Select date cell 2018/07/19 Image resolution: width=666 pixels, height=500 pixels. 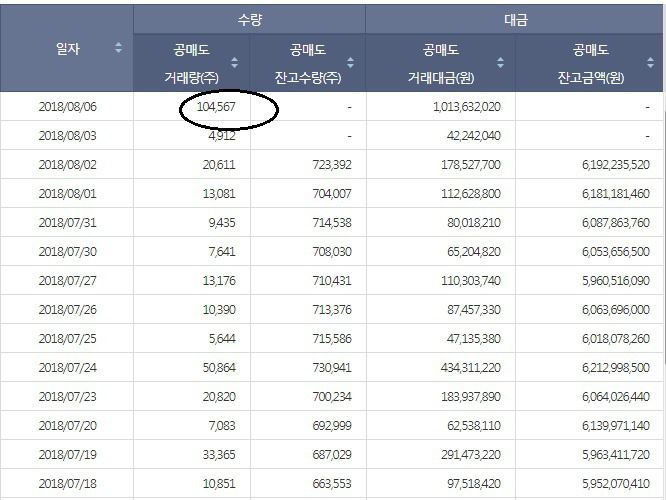pos(68,455)
